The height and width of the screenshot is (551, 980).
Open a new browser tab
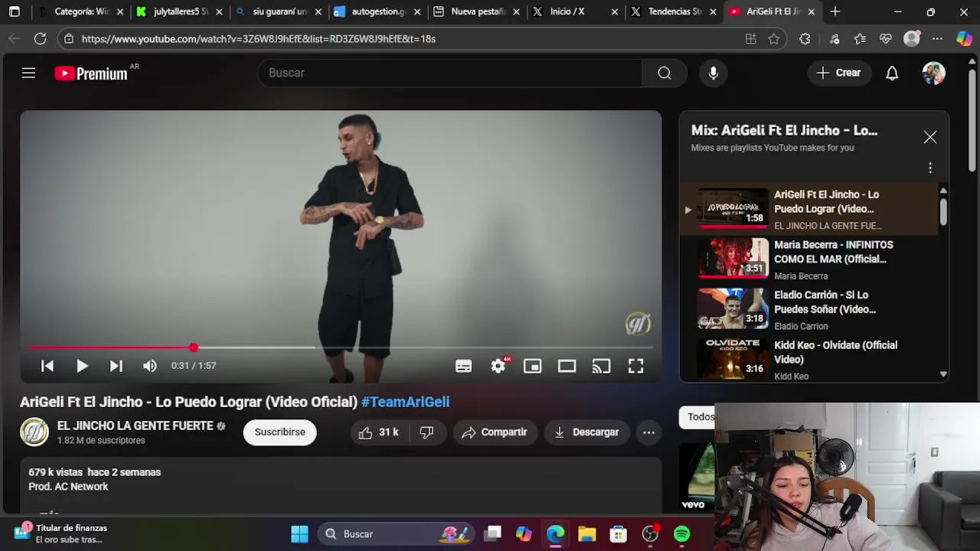[835, 11]
